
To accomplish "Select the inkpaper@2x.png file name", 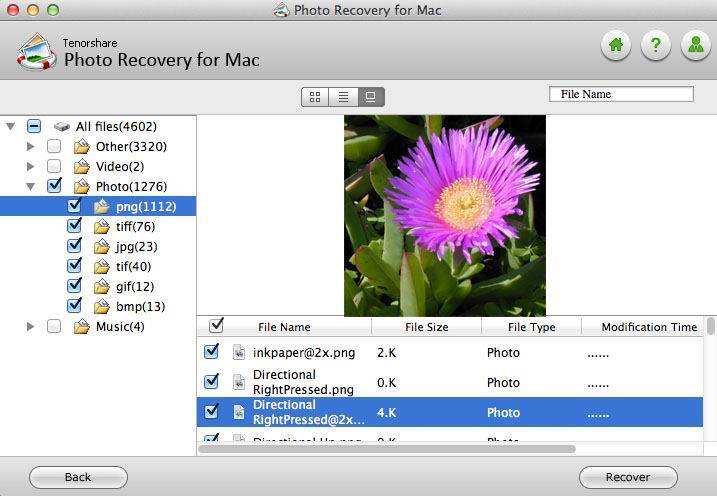I will pyautogui.click(x=304, y=353).
